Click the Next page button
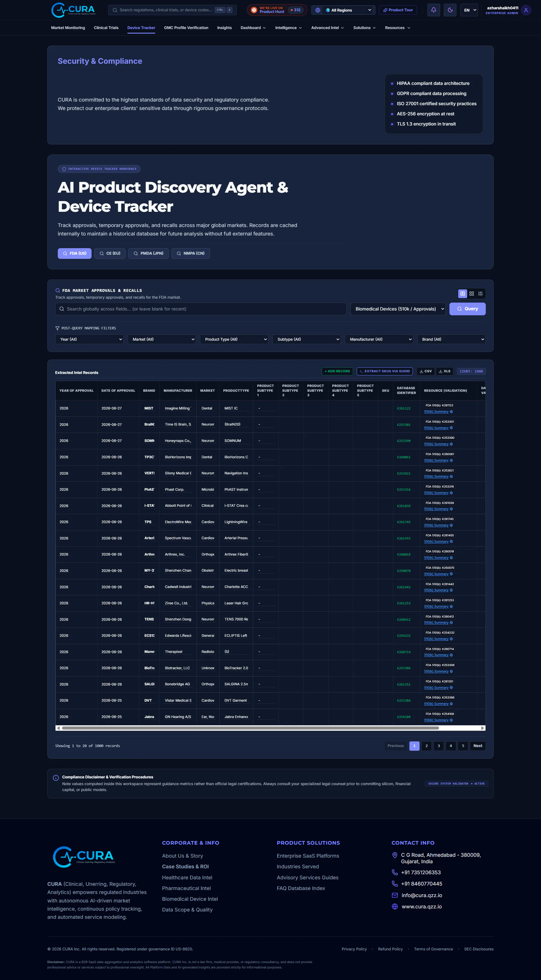This screenshot has width=541, height=980. pos(478,746)
